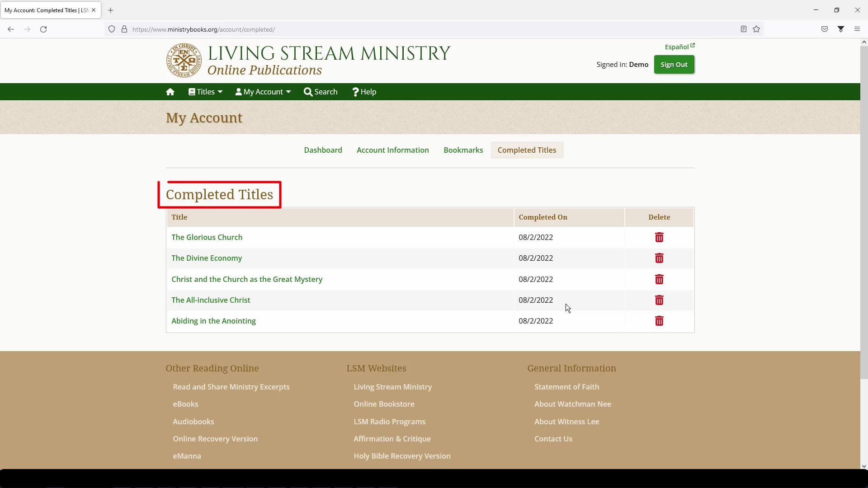
Task: Open a new browser tab
Action: point(110,10)
